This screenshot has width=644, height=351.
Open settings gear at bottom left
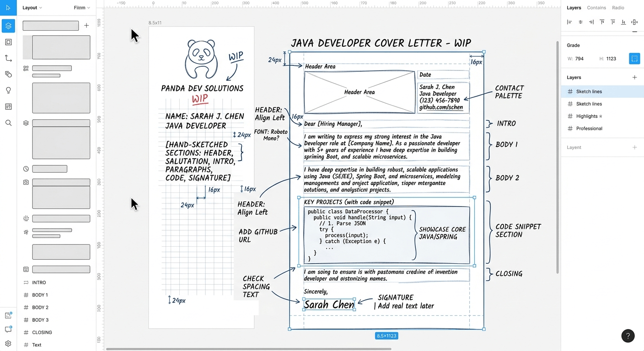8,344
